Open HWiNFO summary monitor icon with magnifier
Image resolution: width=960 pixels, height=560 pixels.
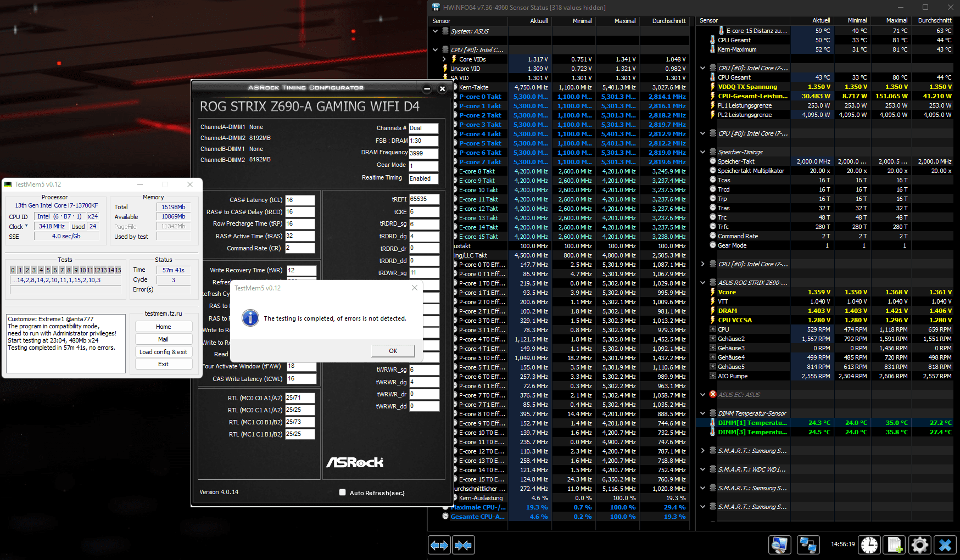(779, 545)
